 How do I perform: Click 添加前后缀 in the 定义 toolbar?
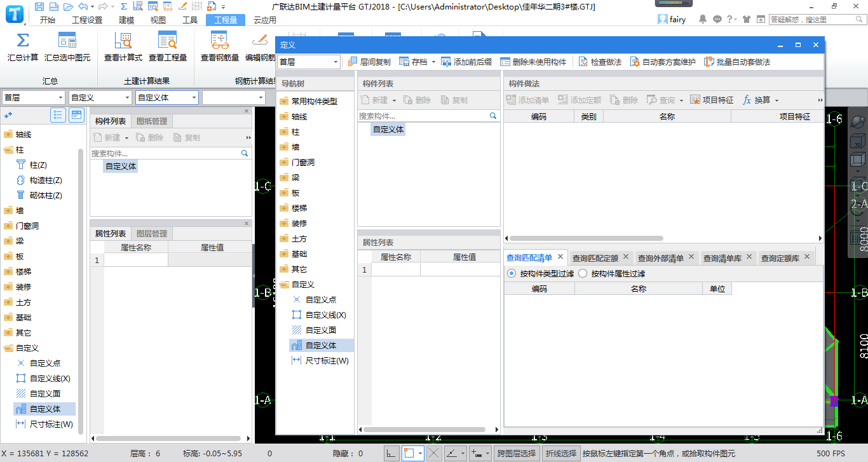[x=466, y=62]
